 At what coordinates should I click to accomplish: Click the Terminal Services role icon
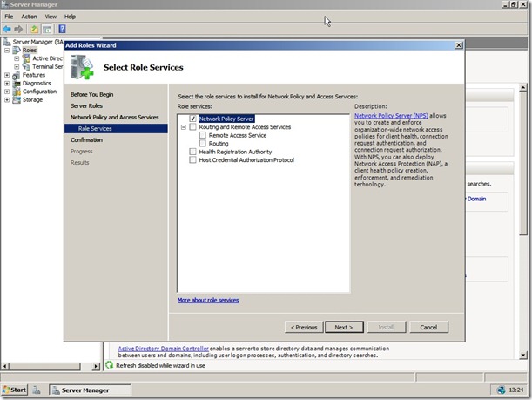coord(26,66)
